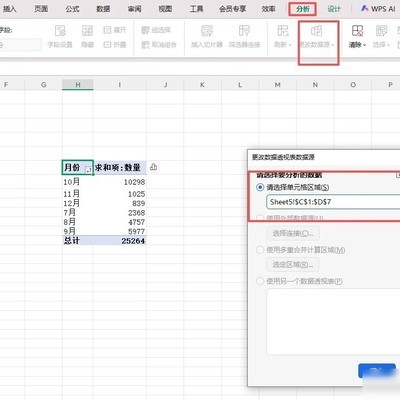The width and height of the screenshot is (400, 400).
Task: Click the Sheet5!$C$1:$D$7 range input field
Action: coord(333,202)
